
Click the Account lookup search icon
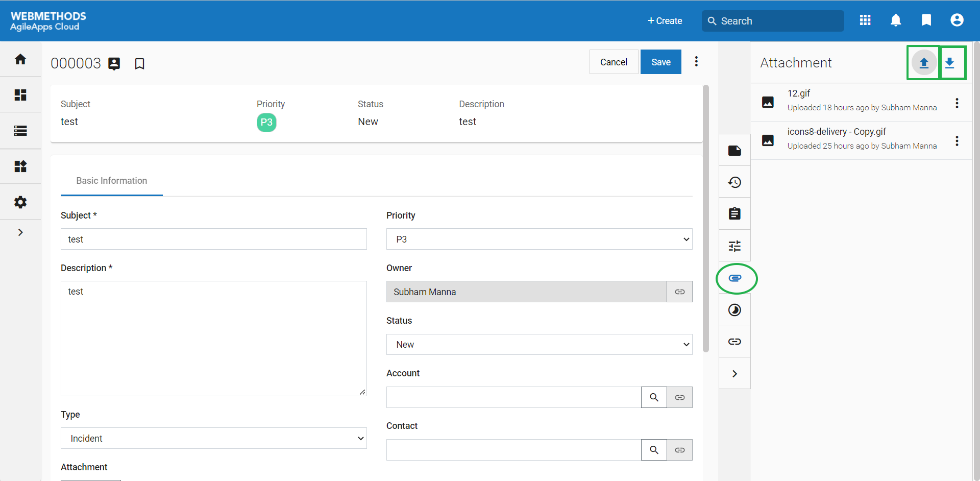[x=654, y=397]
